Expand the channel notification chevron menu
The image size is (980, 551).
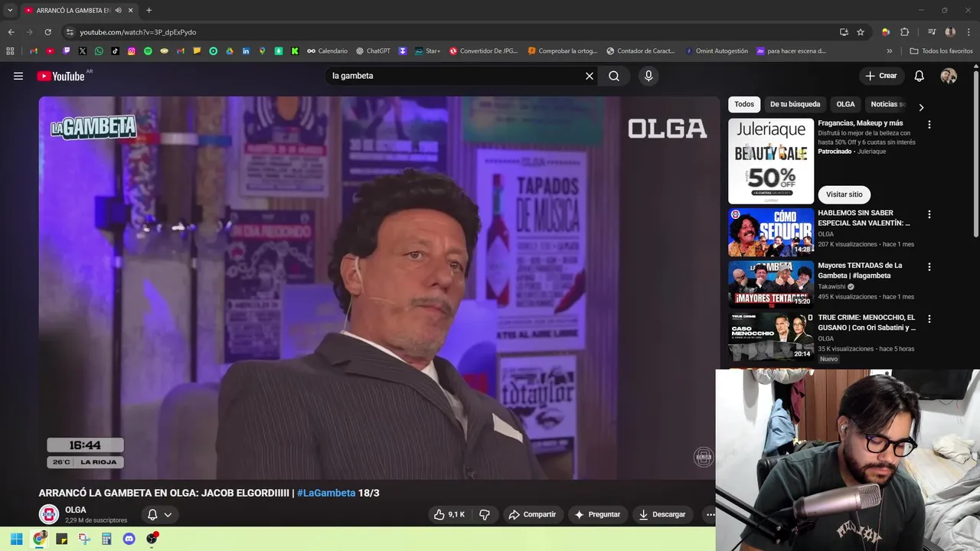click(168, 515)
